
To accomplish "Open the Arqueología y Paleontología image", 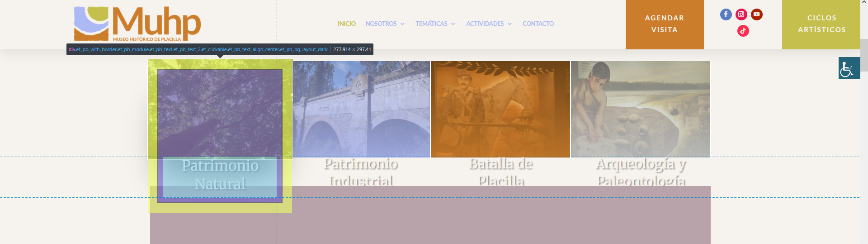I will click(641, 109).
